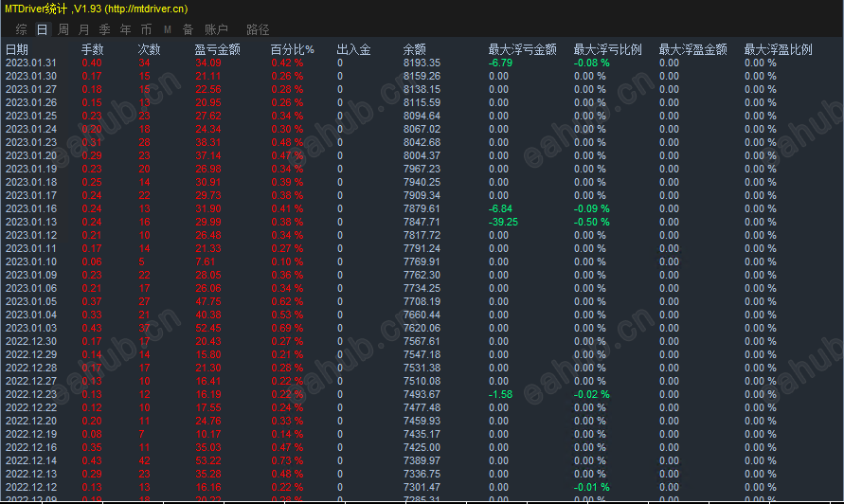The height and width of the screenshot is (504, 844).
Task: Click the balance value 7879.61
Action: tap(422, 208)
